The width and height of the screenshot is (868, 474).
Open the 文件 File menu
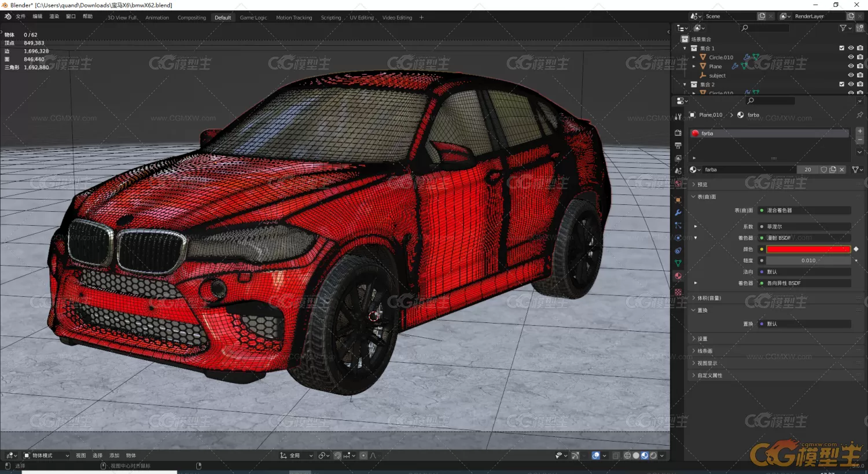tap(21, 16)
